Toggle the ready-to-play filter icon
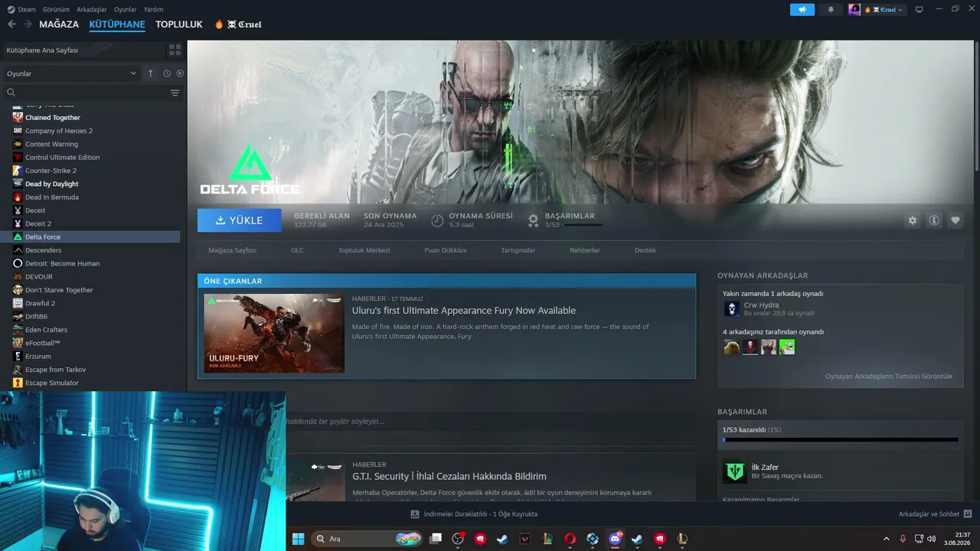Viewport: 980px width, 551px height. point(180,73)
